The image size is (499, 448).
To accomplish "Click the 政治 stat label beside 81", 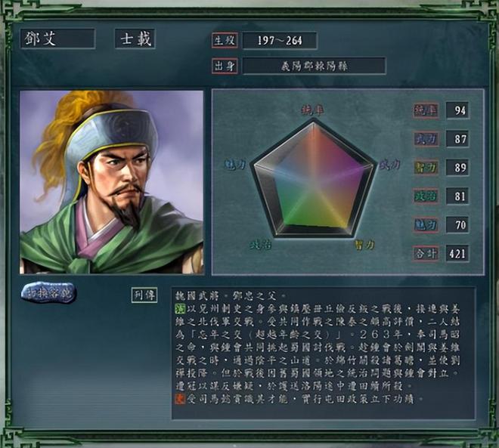I will coord(426,196).
